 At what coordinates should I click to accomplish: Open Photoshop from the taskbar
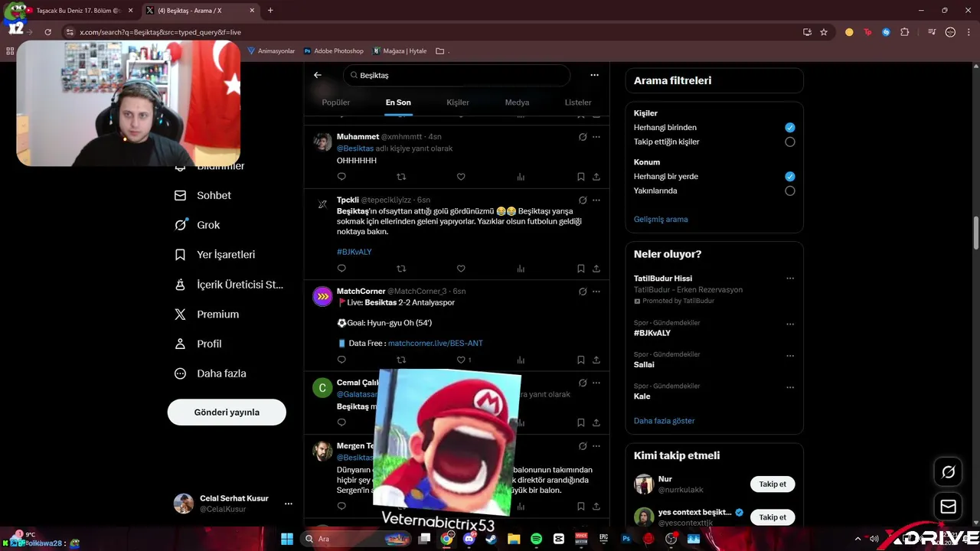[x=626, y=539]
